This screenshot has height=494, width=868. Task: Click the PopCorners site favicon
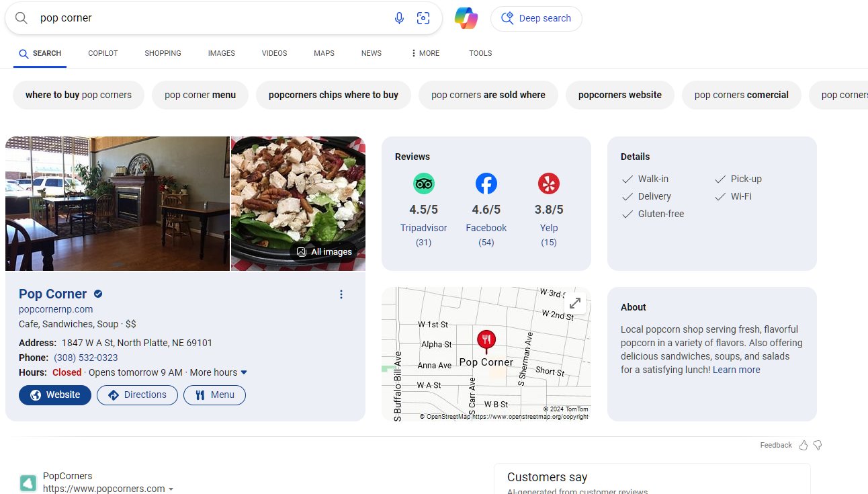click(28, 483)
